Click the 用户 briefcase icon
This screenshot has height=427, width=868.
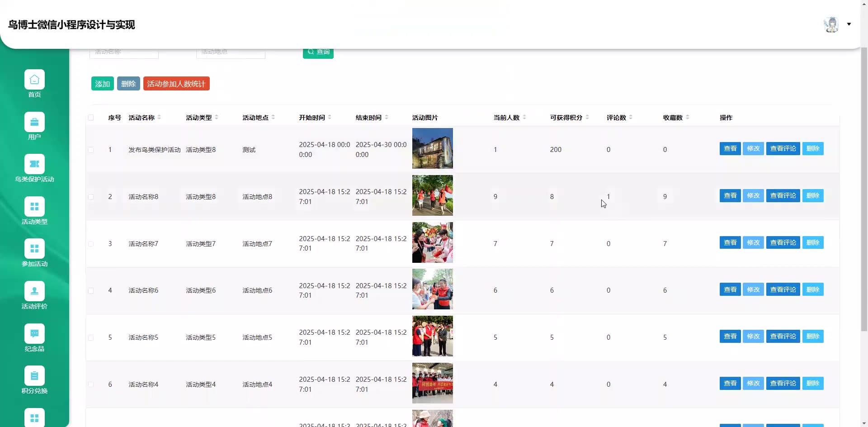tap(34, 122)
